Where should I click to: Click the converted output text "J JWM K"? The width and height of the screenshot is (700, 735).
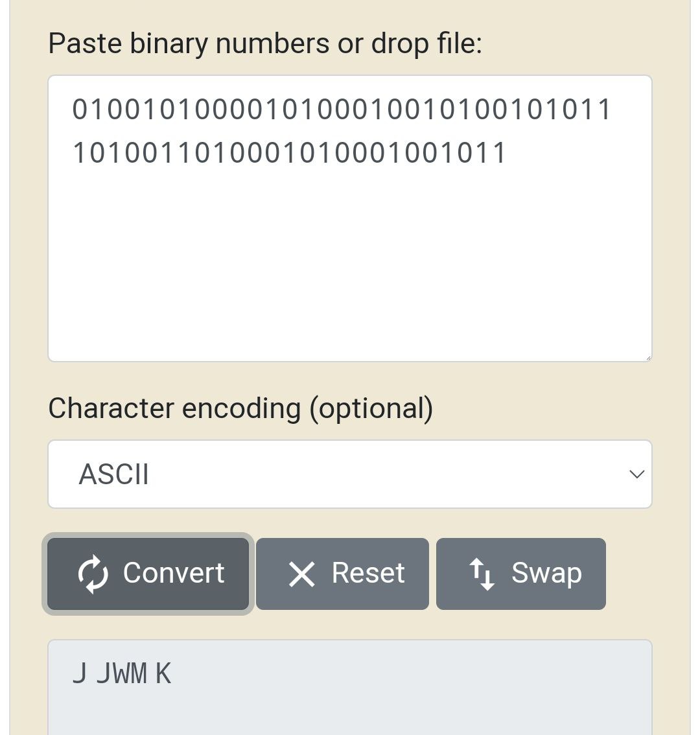122,674
